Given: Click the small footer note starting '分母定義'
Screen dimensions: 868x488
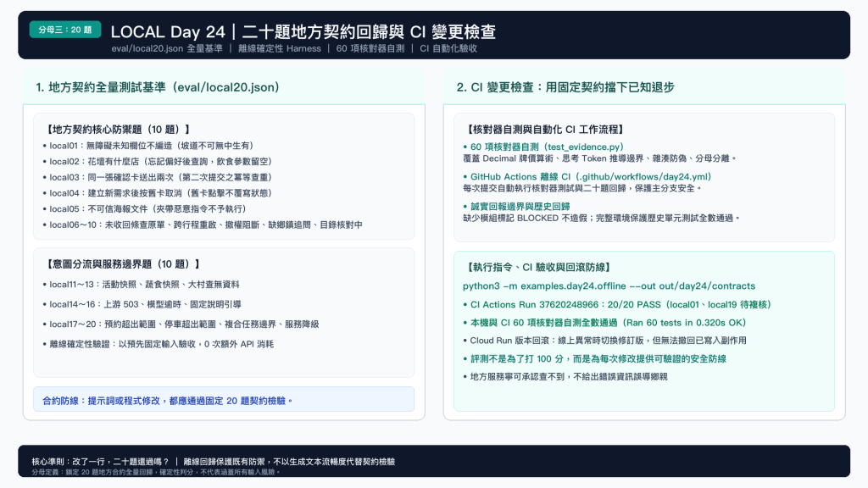Looking at the screenshot, I should pyautogui.click(x=156, y=472).
